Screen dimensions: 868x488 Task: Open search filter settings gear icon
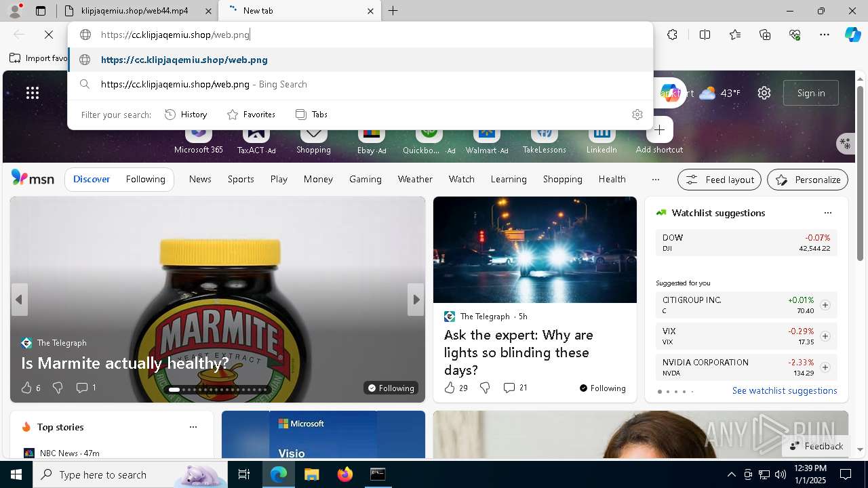[x=637, y=115]
